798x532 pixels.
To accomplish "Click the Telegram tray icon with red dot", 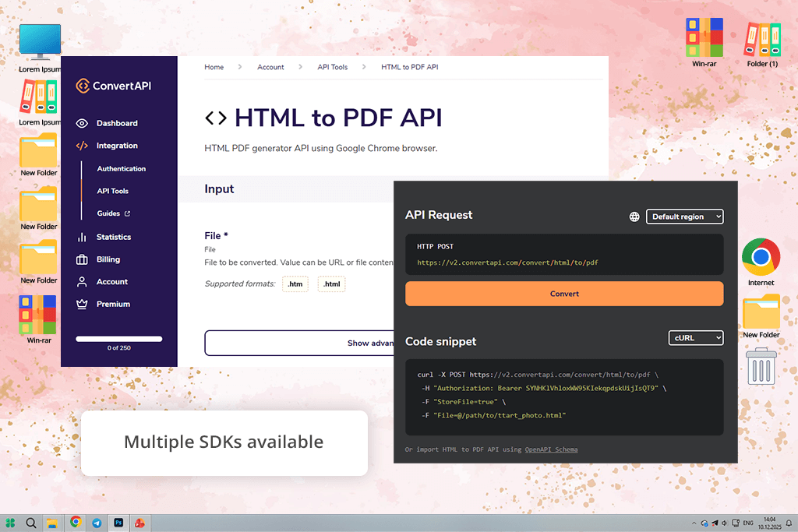I will [715, 523].
